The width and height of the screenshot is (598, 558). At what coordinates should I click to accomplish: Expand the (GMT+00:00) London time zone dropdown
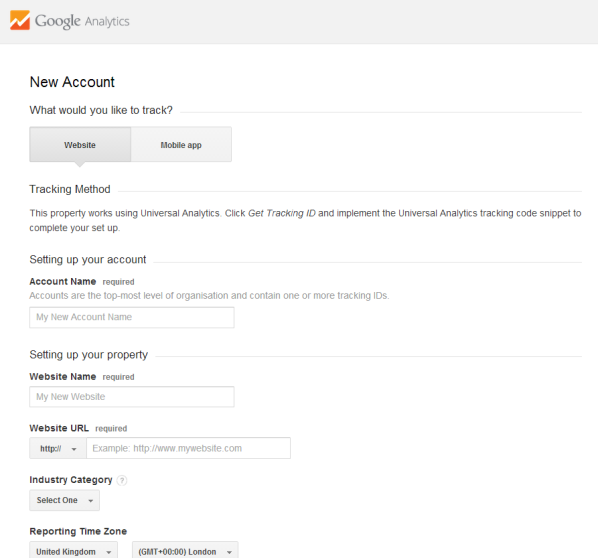point(185,552)
